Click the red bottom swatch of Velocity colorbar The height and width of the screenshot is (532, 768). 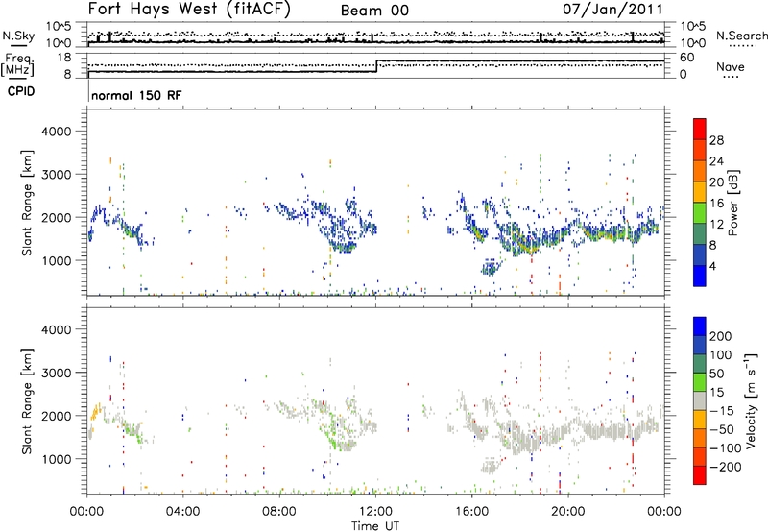700,475
